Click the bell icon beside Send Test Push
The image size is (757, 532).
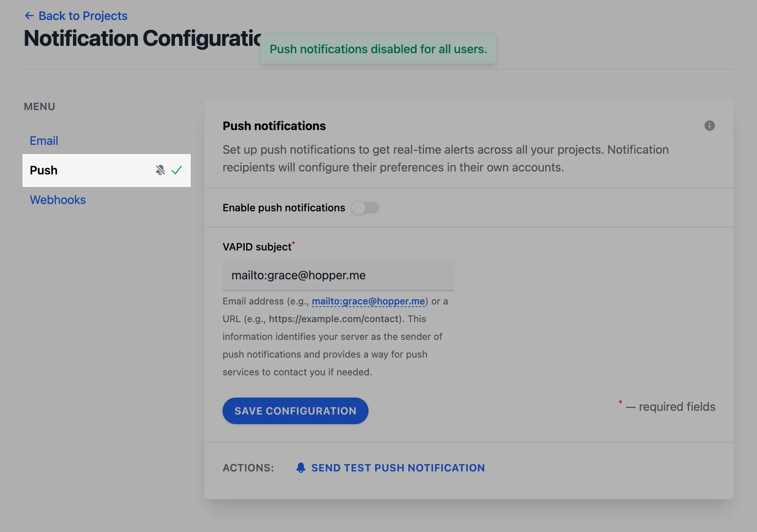click(301, 468)
